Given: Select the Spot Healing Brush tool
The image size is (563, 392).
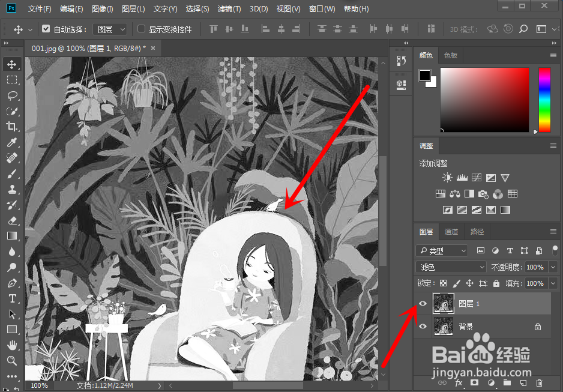Looking at the screenshot, I should (12, 158).
